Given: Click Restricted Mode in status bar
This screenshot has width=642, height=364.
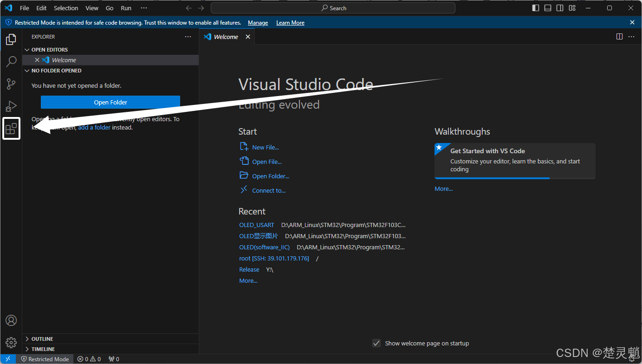Looking at the screenshot, I should 45,359.
